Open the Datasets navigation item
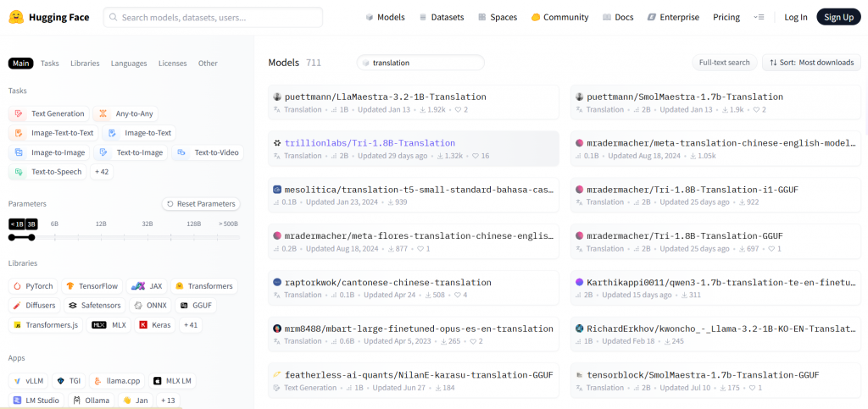The height and width of the screenshot is (409, 868). pyautogui.click(x=442, y=17)
